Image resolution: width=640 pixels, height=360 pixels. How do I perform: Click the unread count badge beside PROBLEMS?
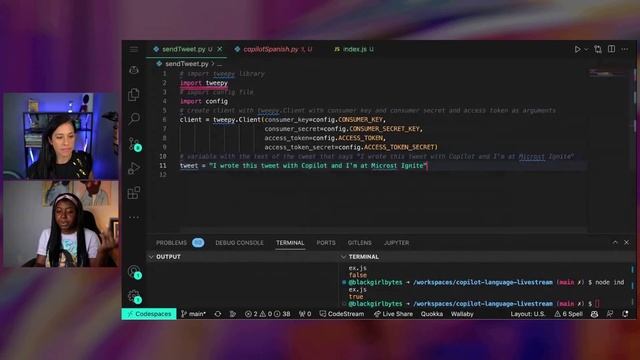pos(198,243)
